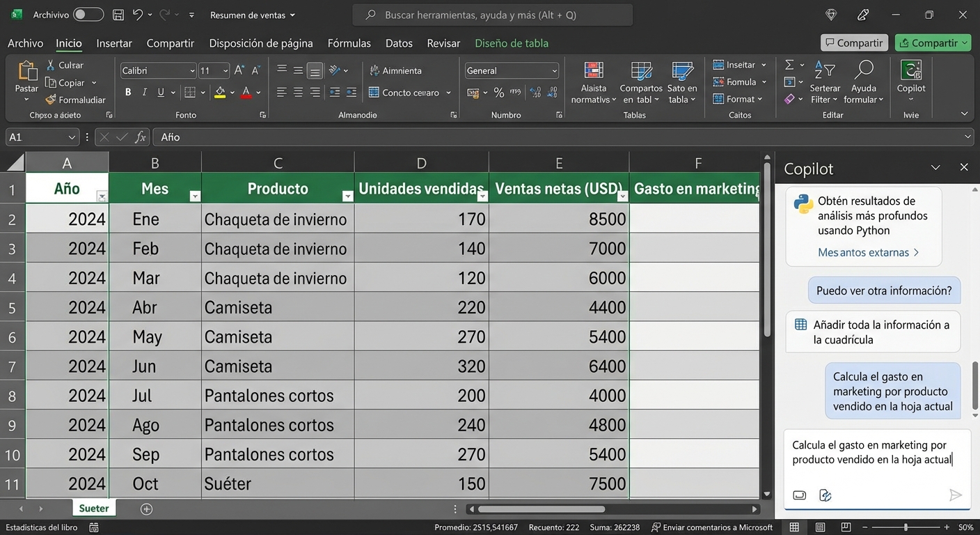Open the magnifier search icon beside Ayuda formular
The width and height of the screenshot is (980, 535).
[x=864, y=72]
